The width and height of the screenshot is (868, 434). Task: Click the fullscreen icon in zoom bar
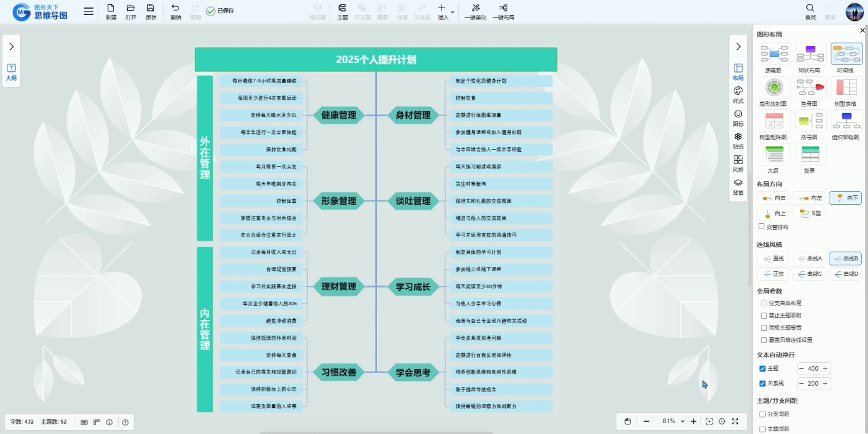point(735,422)
